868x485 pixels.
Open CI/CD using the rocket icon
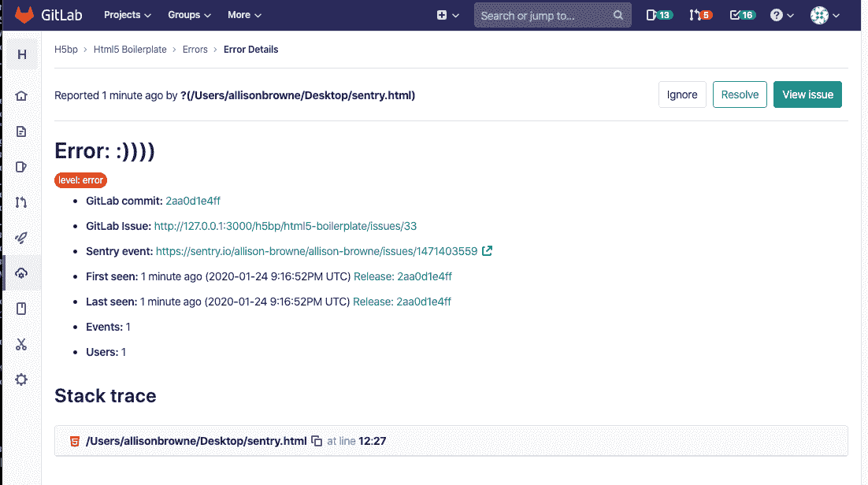21,238
